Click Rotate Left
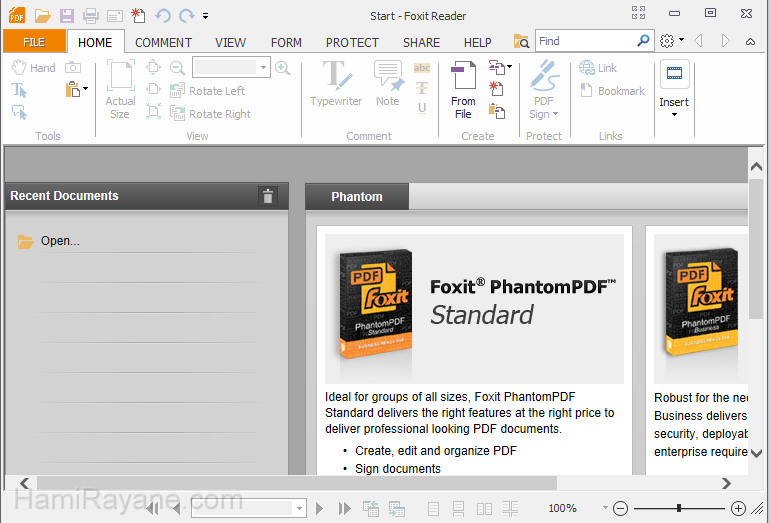The height and width of the screenshot is (523, 769). (207, 91)
